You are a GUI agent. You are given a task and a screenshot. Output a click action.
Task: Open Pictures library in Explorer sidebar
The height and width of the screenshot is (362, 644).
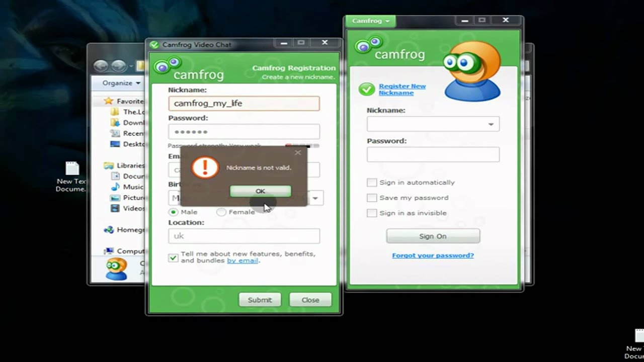coord(128,198)
